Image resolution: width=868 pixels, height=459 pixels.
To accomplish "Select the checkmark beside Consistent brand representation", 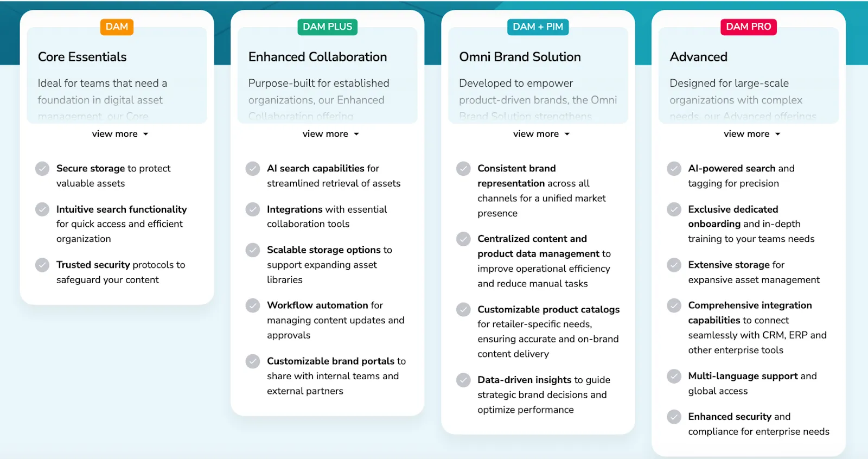I will (463, 169).
